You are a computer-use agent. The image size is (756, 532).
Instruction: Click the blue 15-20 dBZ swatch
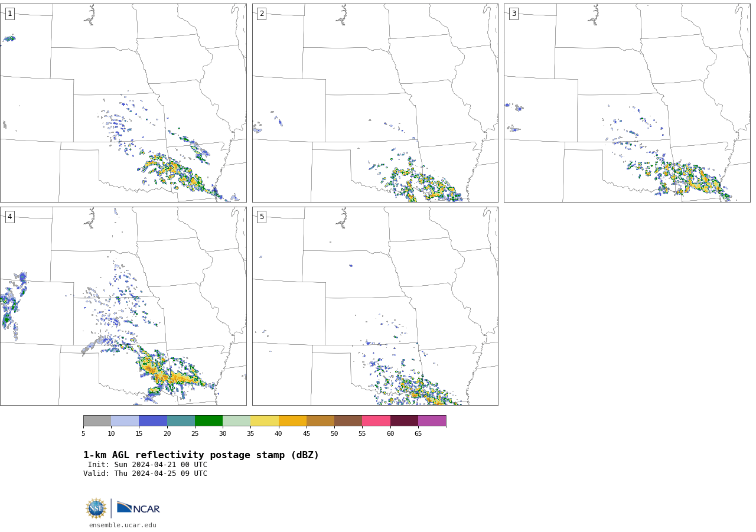click(x=153, y=421)
